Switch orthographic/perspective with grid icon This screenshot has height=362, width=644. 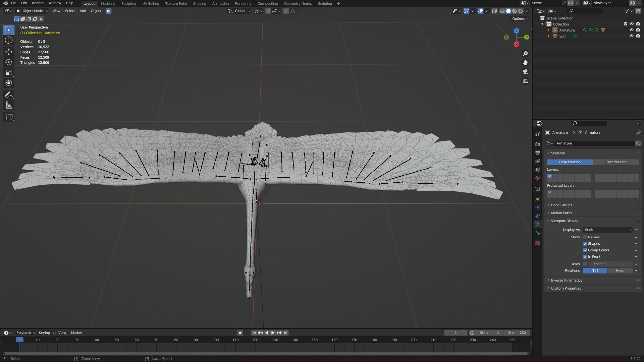click(525, 81)
